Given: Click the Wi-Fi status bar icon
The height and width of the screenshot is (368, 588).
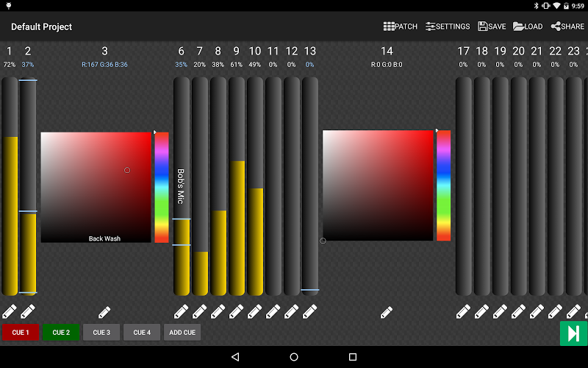Looking at the screenshot, I should (556, 6).
